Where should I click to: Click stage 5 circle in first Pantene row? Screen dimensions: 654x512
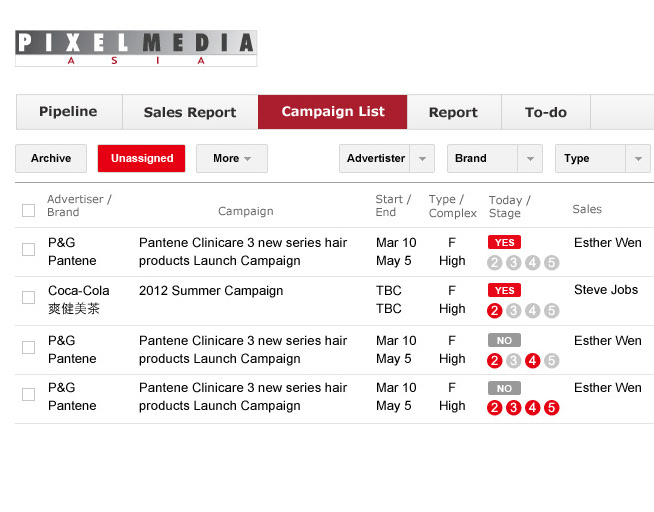click(x=551, y=263)
